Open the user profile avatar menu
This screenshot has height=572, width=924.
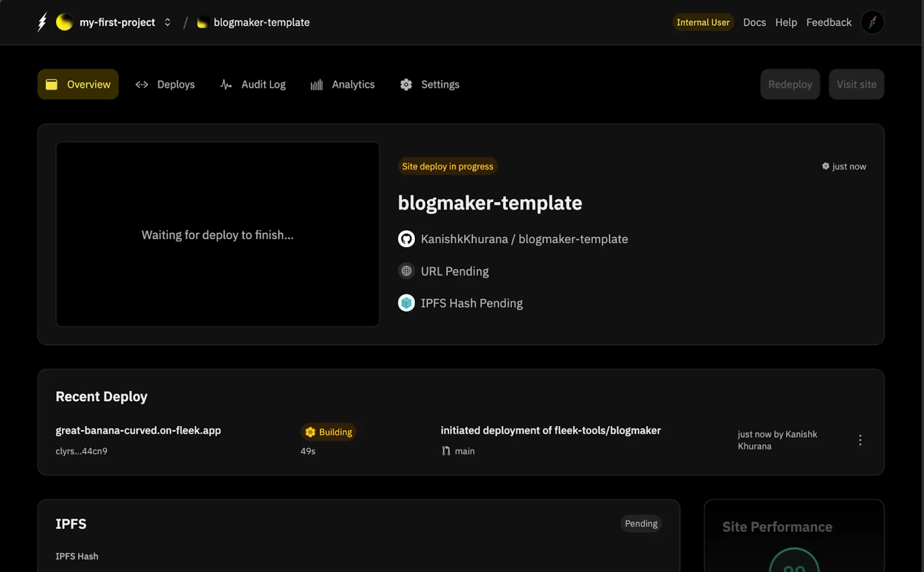[872, 22]
